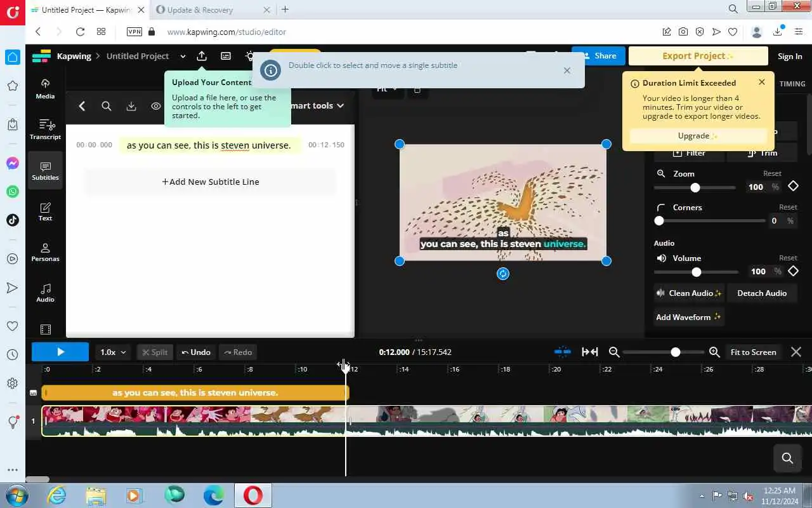This screenshot has height=508, width=812.
Task: Open the Media panel in sidebar
Action: coord(45,89)
